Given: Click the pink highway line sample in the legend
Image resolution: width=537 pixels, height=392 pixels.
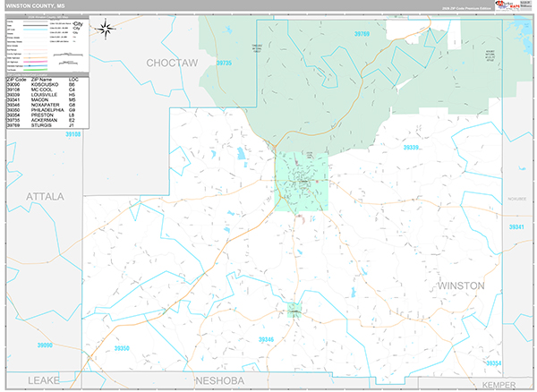Looking at the screenshot, I should (x=35, y=62).
